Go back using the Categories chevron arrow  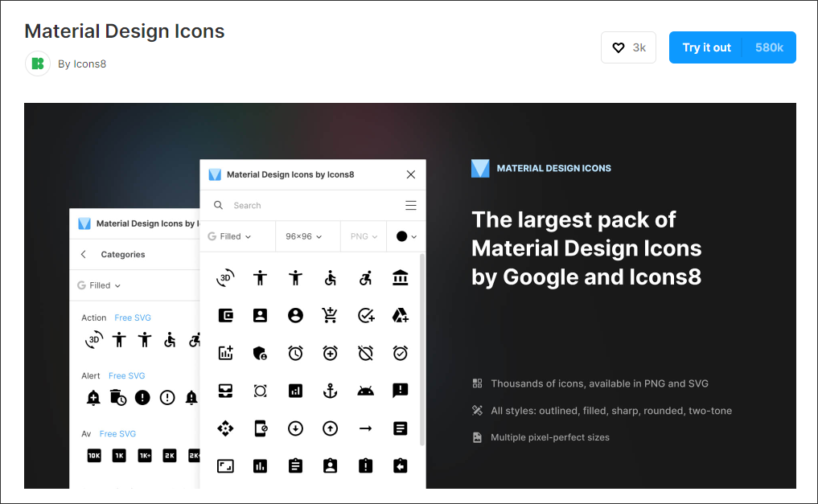click(84, 254)
